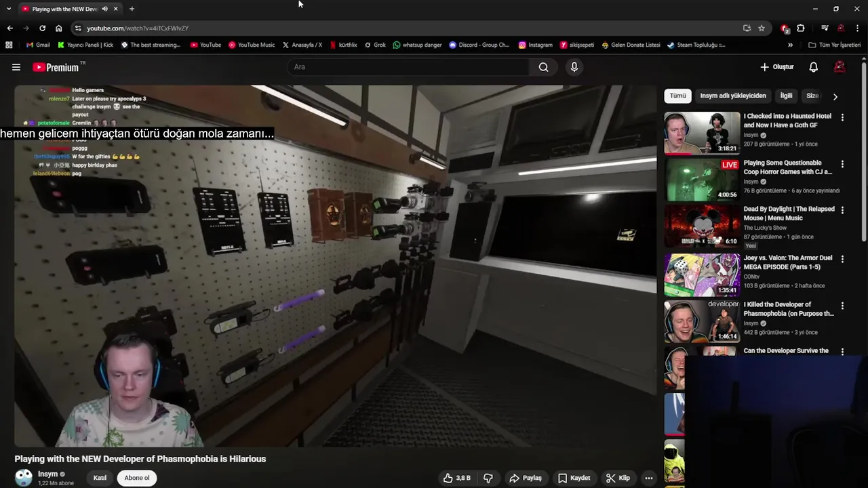Open the account avatar menu
The image size is (868, 488).
840,67
